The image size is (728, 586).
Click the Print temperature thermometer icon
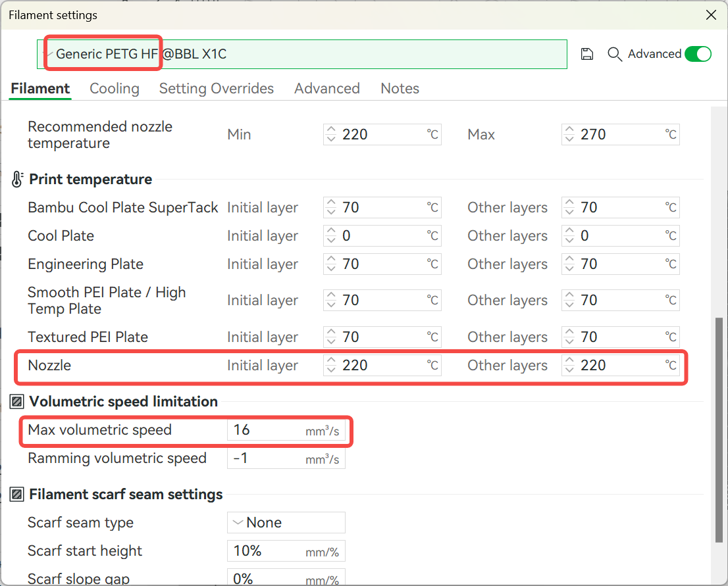[x=17, y=179]
